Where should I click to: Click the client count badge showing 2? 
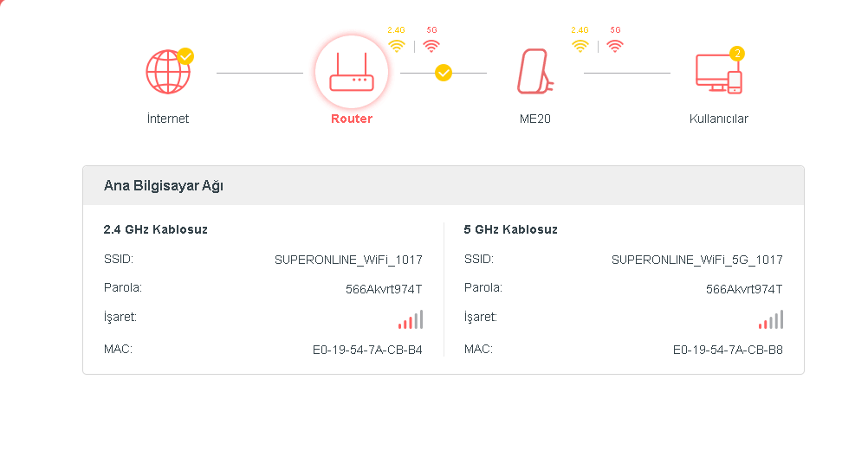(737, 54)
